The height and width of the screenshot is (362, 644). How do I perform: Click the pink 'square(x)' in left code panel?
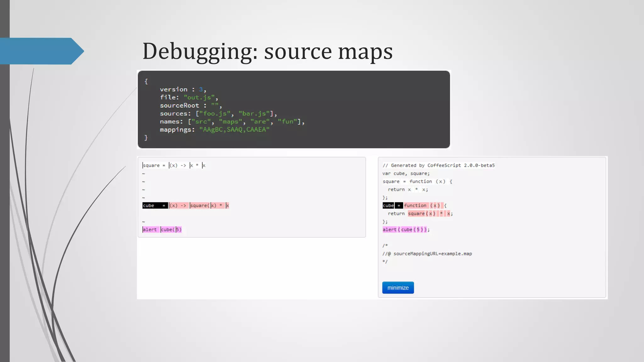[203, 206]
